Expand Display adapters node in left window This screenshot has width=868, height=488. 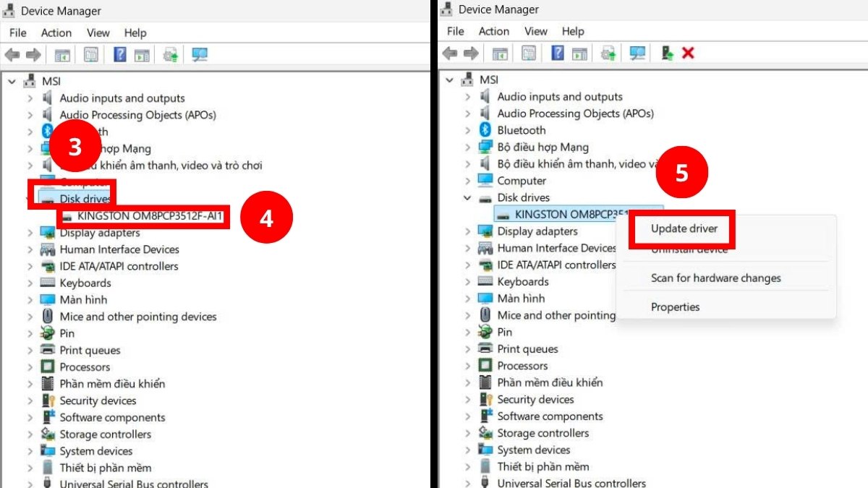click(x=30, y=233)
